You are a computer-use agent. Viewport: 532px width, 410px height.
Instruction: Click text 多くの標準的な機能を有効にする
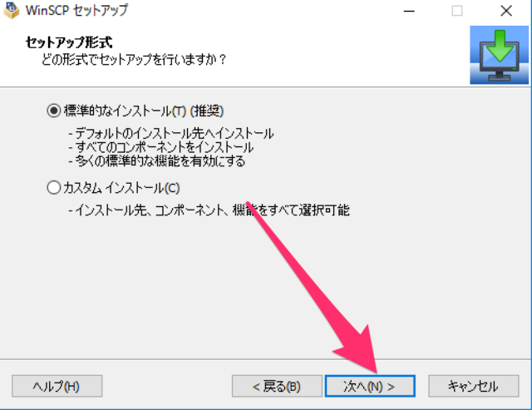160,161
